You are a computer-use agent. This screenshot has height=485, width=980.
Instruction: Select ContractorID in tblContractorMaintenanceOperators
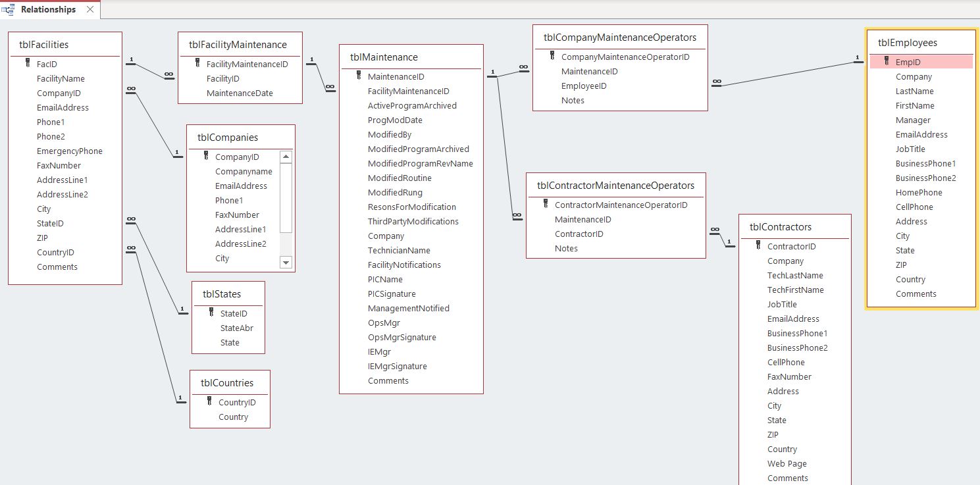[579, 234]
